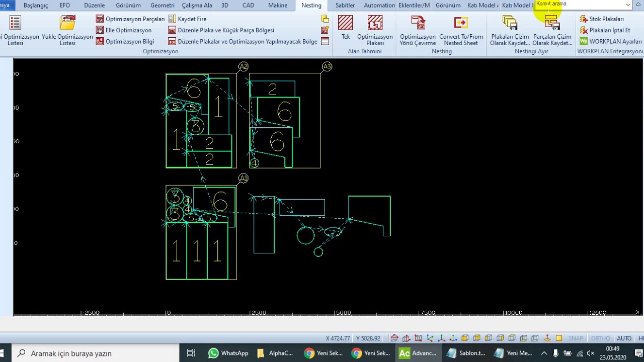The height and width of the screenshot is (362, 644).
Task: Select Optimizasyon Parçaları tool
Action: (x=130, y=19)
